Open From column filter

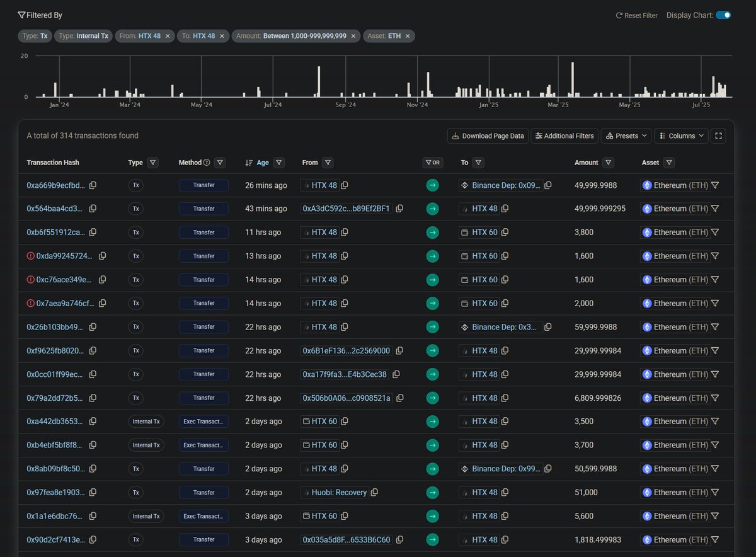tap(328, 163)
